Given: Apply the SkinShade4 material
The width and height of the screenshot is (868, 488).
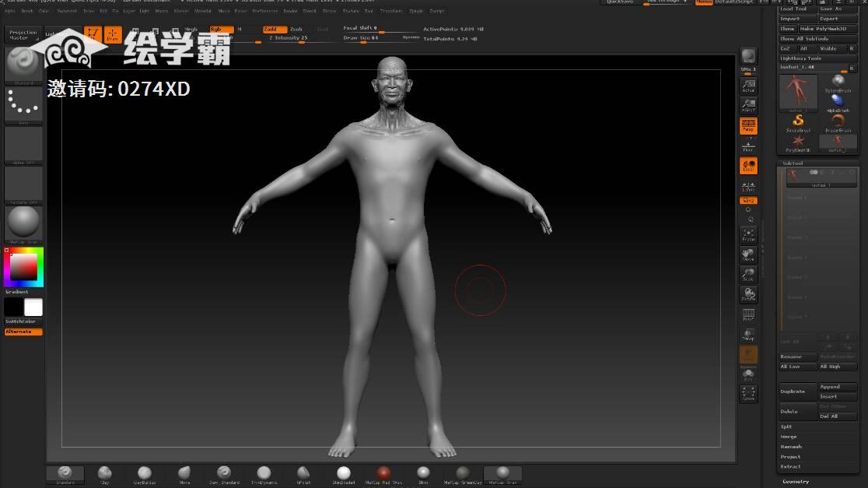Looking at the screenshot, I should pos(344,474).
